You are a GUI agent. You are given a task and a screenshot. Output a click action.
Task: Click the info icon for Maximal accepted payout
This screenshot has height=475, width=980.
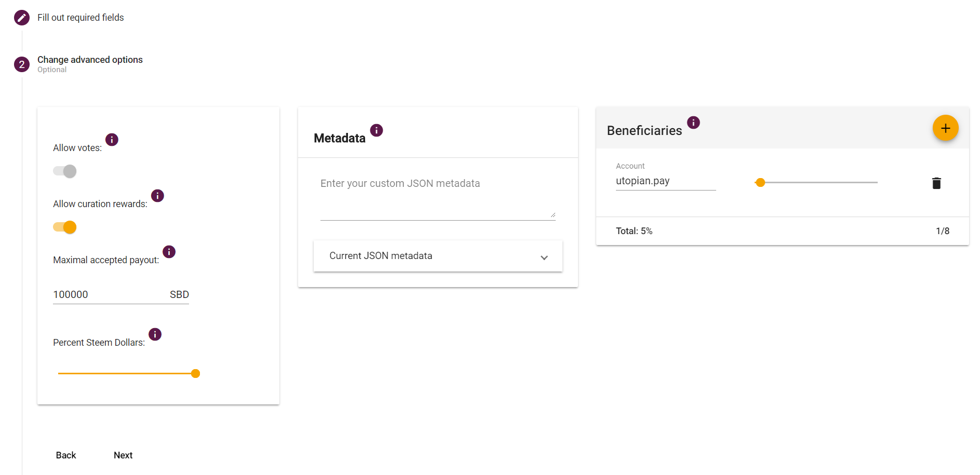tap(169, 252)
